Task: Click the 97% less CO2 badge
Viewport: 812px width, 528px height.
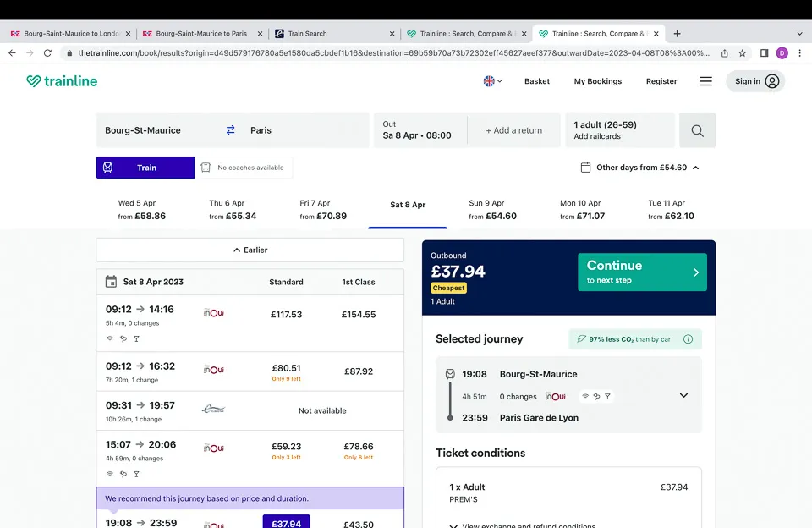Action: point(635,338)
